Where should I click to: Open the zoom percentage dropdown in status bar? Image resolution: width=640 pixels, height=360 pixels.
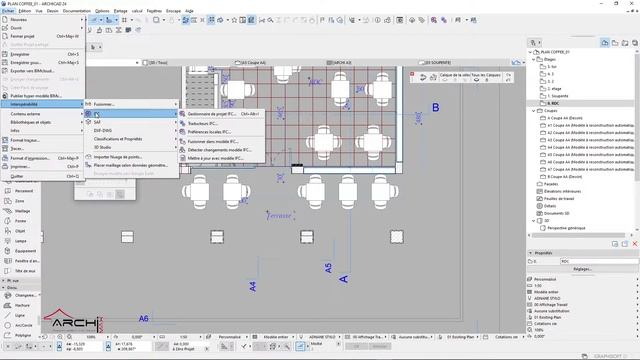coord(108,337)
